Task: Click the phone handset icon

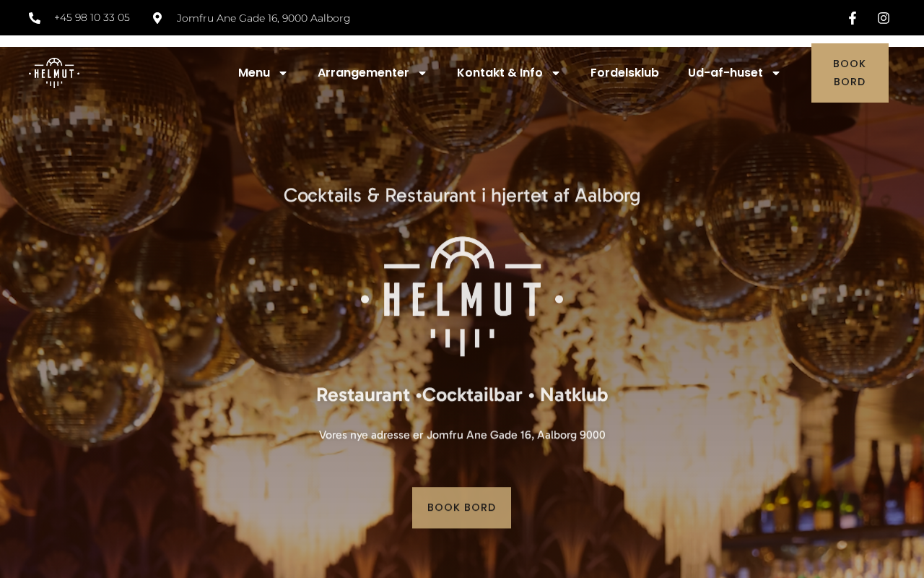Action: (x=35, y=18)
